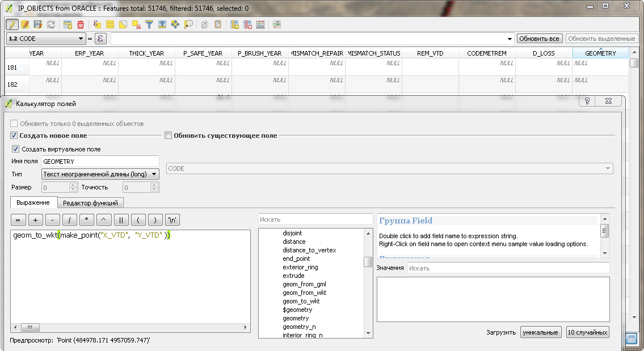Enable 'Обновить существующее поле' checkbox
644x351 pixels.
(168, 136)
